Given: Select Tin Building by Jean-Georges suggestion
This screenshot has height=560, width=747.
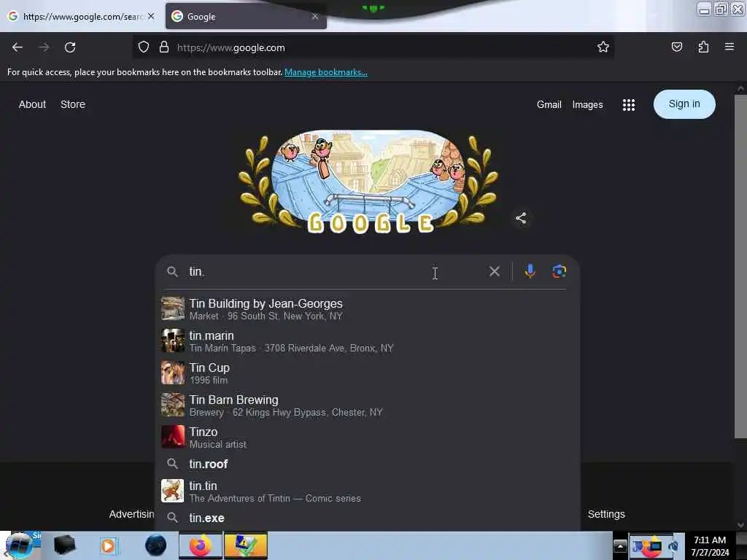Looking at the screenshot, I should pyautogui.click(x=368, y=309).
